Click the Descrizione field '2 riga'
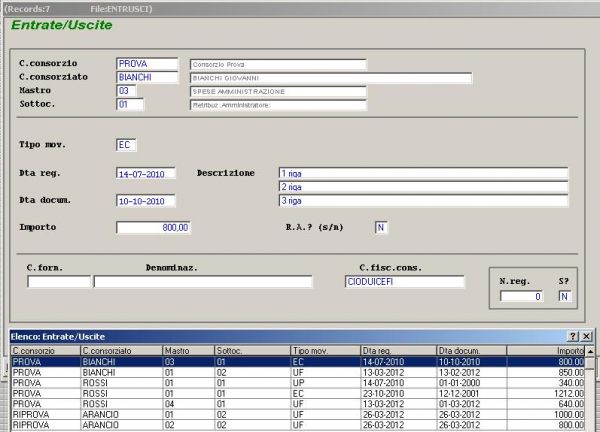The height and width of the screenshot is (432, 600). [424, 187]
